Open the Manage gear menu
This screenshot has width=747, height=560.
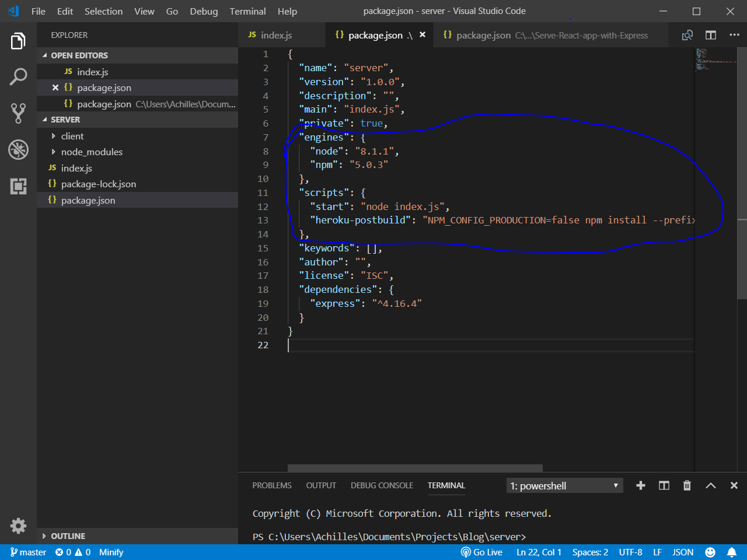(x=18, y=526)
